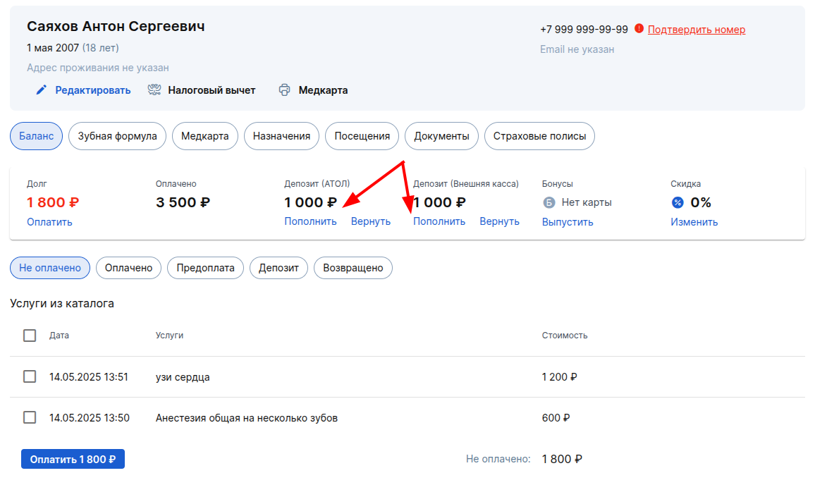This screenshot has width=815, height=504.
Task: Click the red warning icon near phone
Action: pos(639,29)
